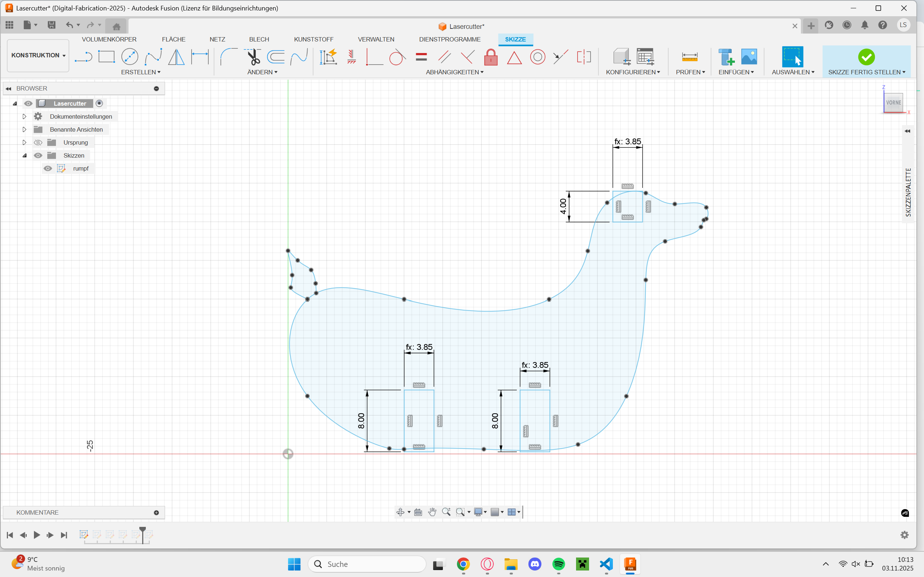Viewport: 924px width, 577px height.
Task: Activate the Trim scissors tool
Action: [253, 57]
